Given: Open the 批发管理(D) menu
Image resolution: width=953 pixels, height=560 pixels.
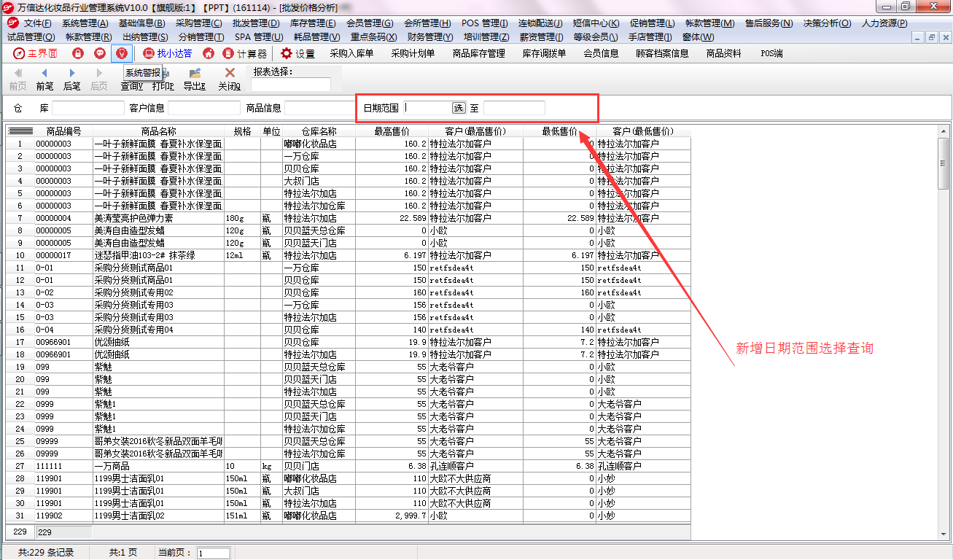Looking at the screenshot, I should [256, 23].
